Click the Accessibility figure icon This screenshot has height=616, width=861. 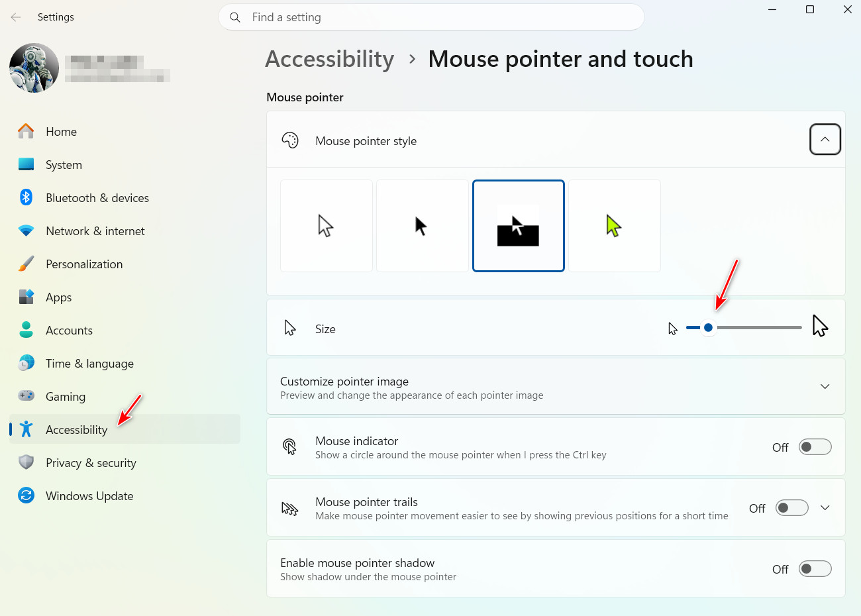coord(26,429)
